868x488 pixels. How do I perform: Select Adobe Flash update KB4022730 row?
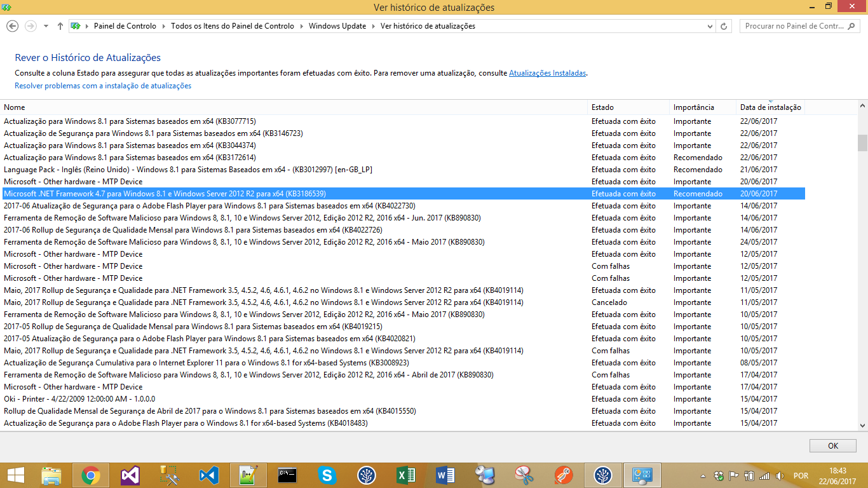(x=403, y=206)
